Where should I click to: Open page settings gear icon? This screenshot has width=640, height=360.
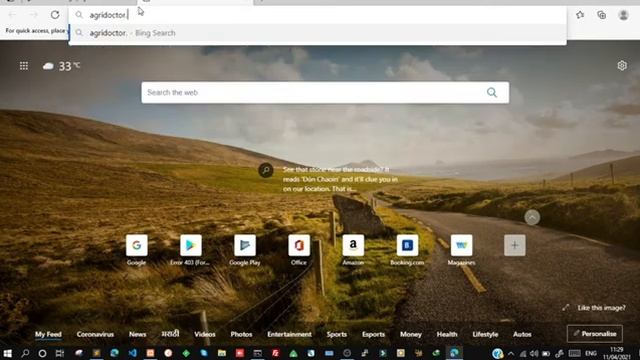click(622, 65)
